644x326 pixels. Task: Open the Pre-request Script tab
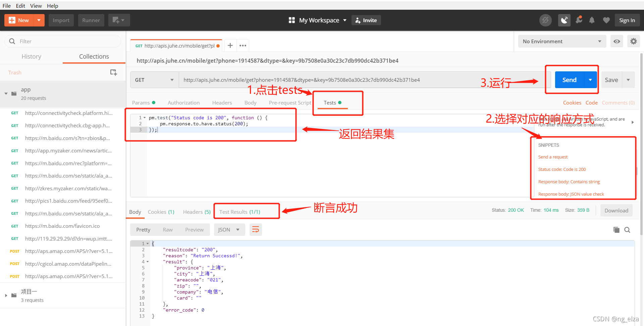290,103
